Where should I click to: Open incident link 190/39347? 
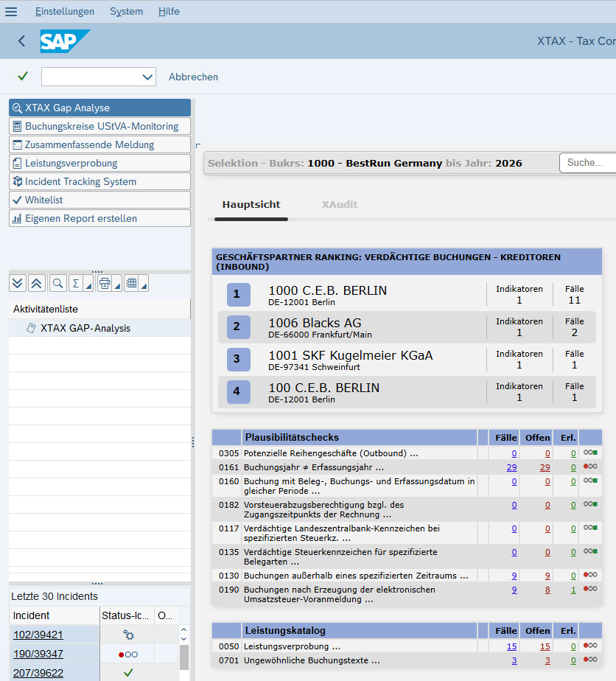(x=38, y=654)
